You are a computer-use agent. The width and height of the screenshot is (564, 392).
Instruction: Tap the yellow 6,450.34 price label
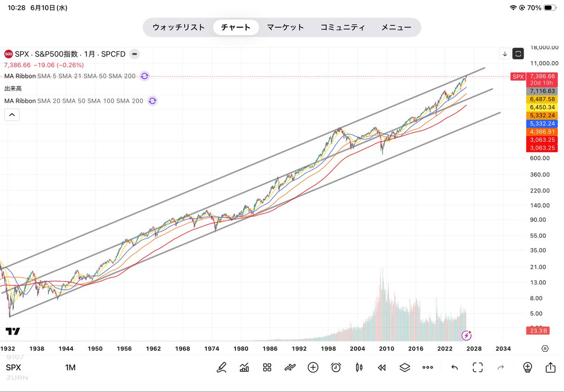(x=542, y=107)
